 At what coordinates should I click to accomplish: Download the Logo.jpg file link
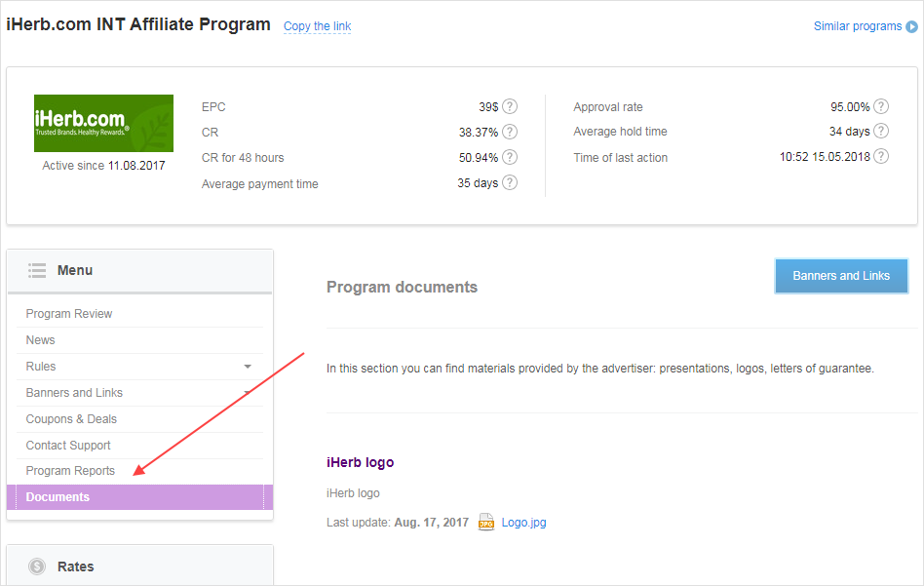[524, 523]
